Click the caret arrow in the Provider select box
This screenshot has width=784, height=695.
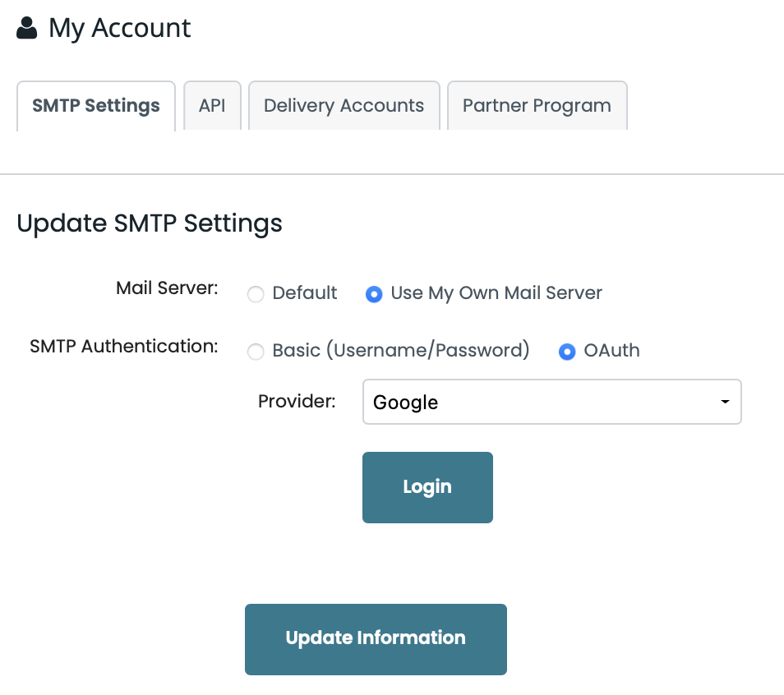tap(724, 402)
